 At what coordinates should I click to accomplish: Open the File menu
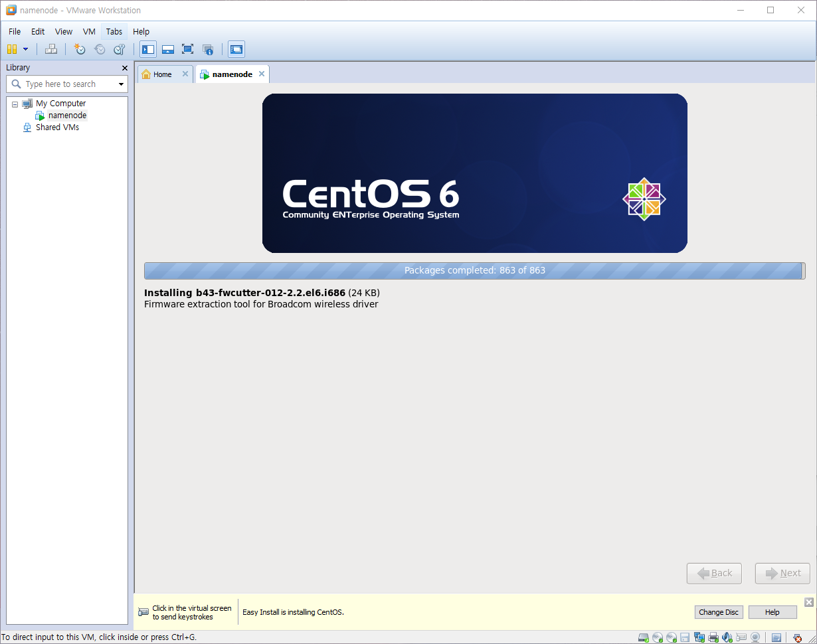(x=15, y=31)
